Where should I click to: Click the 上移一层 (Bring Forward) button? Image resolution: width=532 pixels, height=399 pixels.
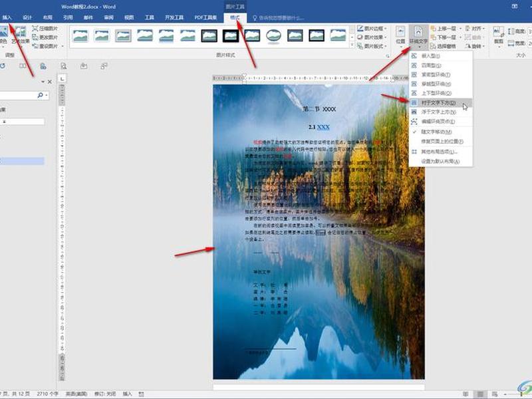(x=443, y=29)
